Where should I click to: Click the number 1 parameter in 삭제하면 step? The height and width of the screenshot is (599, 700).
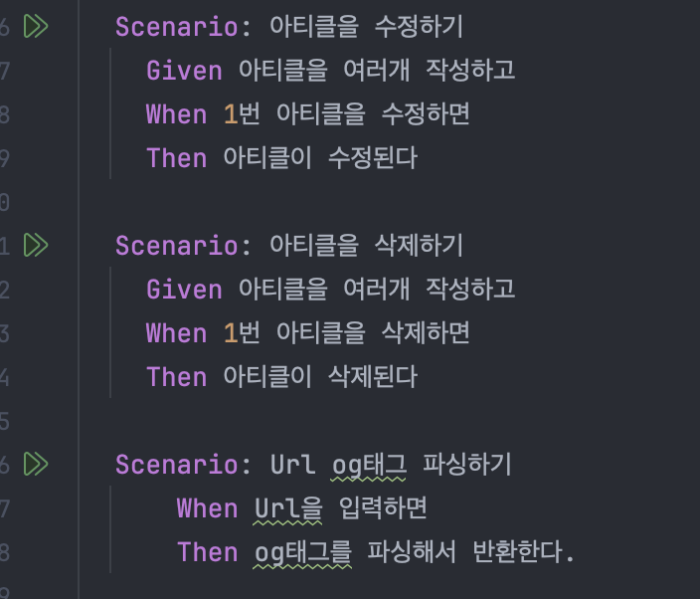(231, 332)
